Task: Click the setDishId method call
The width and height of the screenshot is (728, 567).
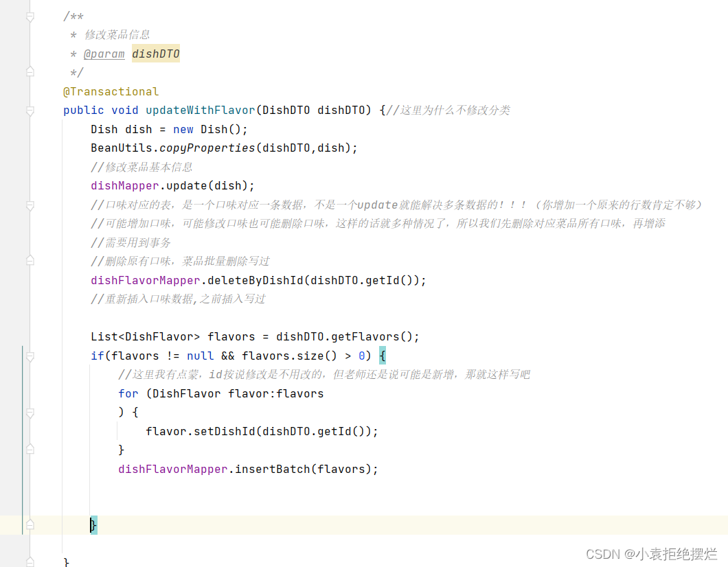Action: (225, 432)
